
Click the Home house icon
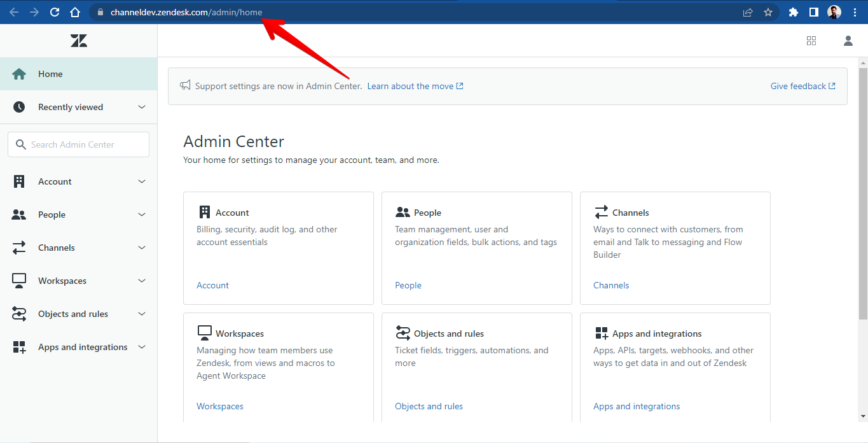[x=19, y=74]
